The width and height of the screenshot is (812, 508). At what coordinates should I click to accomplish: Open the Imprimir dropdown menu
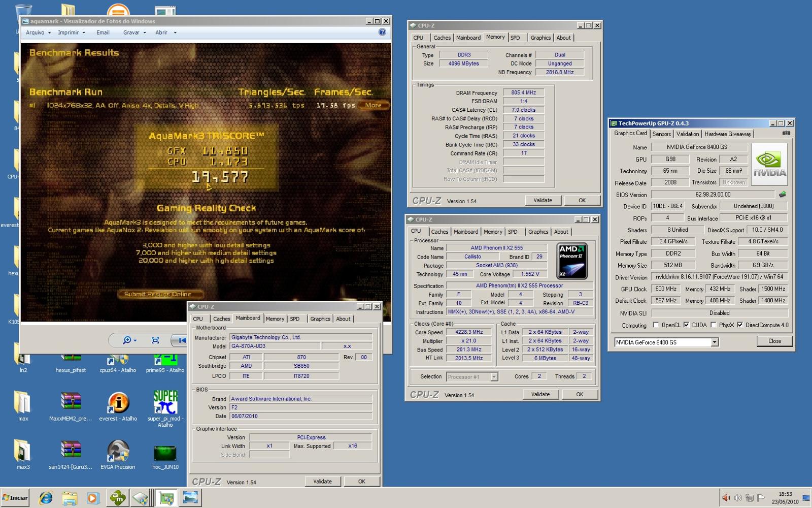pyautogui.click(x=71, y=33)
